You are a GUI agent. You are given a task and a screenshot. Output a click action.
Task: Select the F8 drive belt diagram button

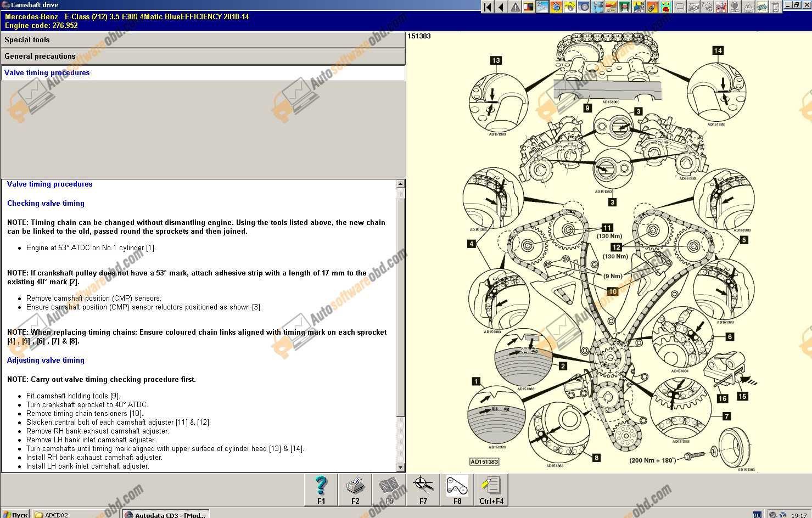457,489
